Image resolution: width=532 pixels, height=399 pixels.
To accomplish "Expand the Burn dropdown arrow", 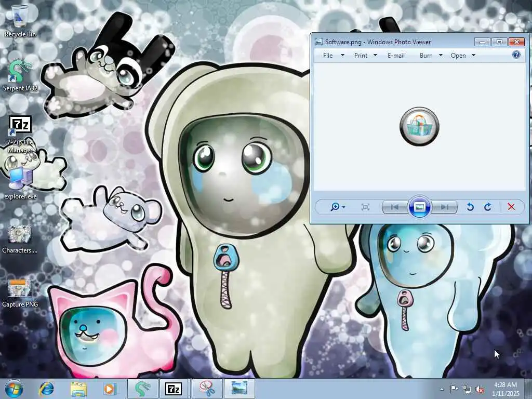I will click(441, 55).
